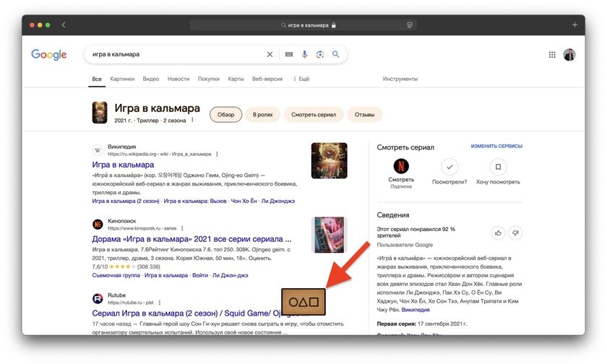Open knowledge panel header three-dot menu
Viewport: 607px width, 364px height.
192,120
